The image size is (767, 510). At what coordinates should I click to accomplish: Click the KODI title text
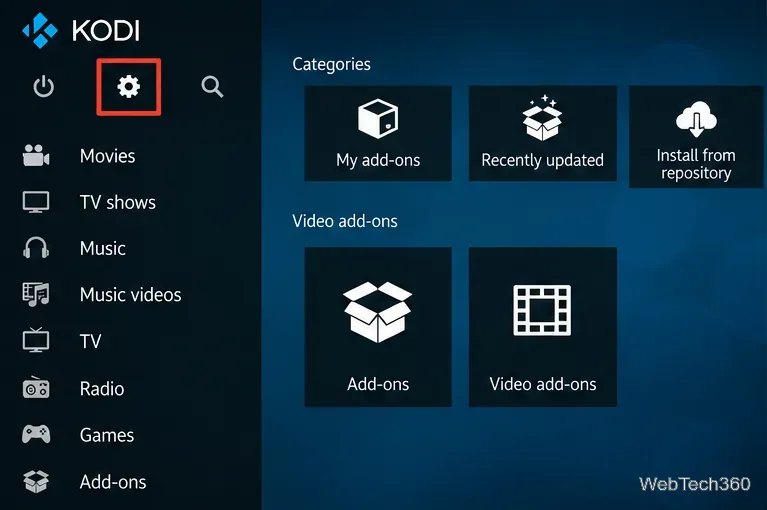tap(106, 31)
